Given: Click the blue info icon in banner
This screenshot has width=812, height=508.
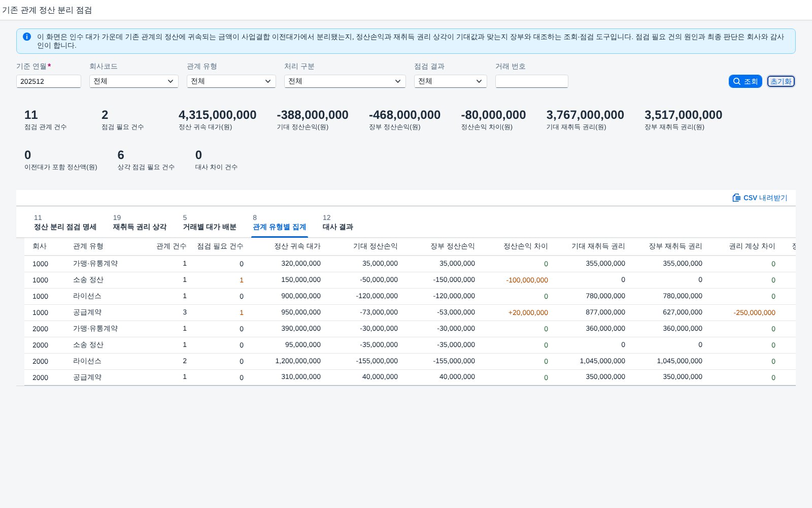Looking at the screenshot, I should tap(27, 37).
